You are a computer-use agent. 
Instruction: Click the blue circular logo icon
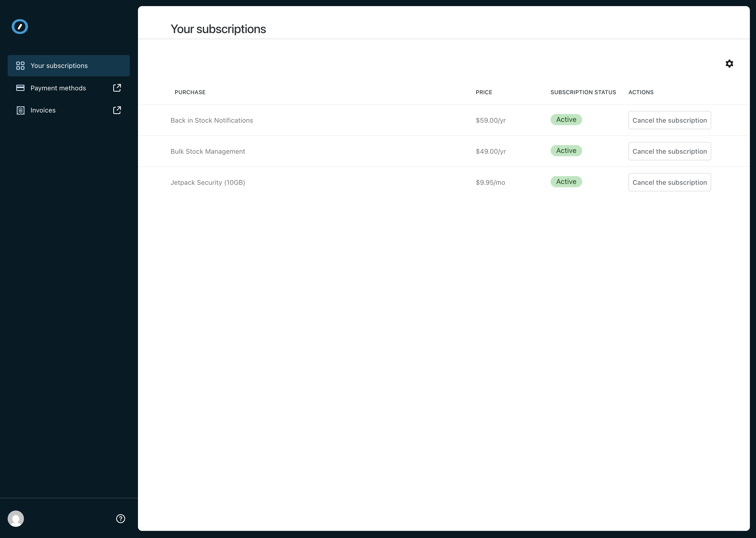tap(20, 26)
